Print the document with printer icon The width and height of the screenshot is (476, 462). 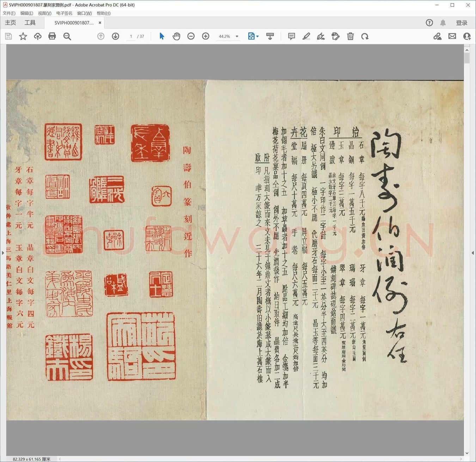(52, 36)
